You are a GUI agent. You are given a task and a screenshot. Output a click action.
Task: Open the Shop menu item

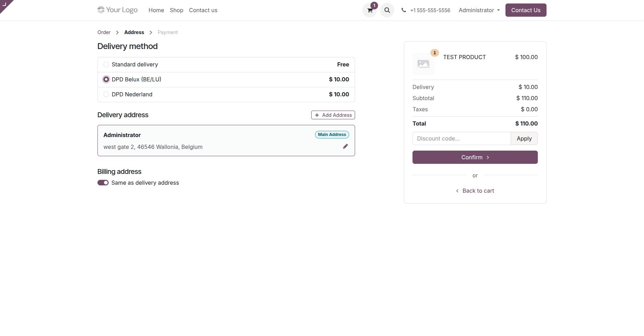176,10
